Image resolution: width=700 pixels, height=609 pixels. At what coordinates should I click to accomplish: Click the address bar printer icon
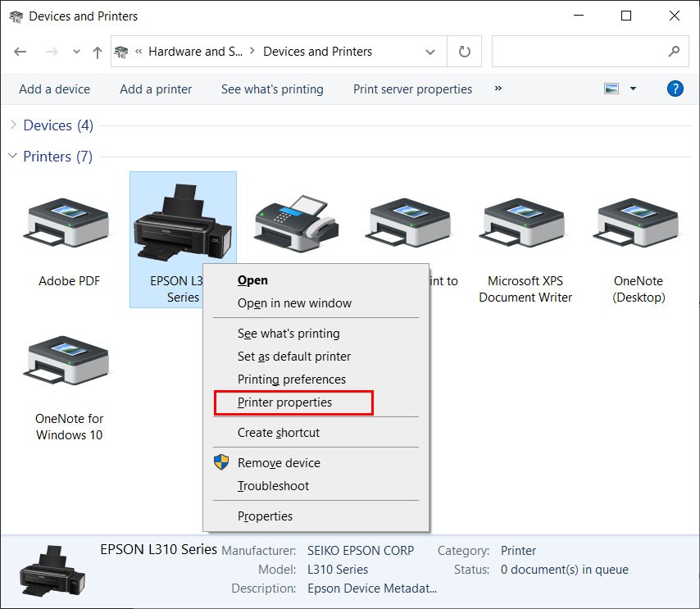click(121, 52)
